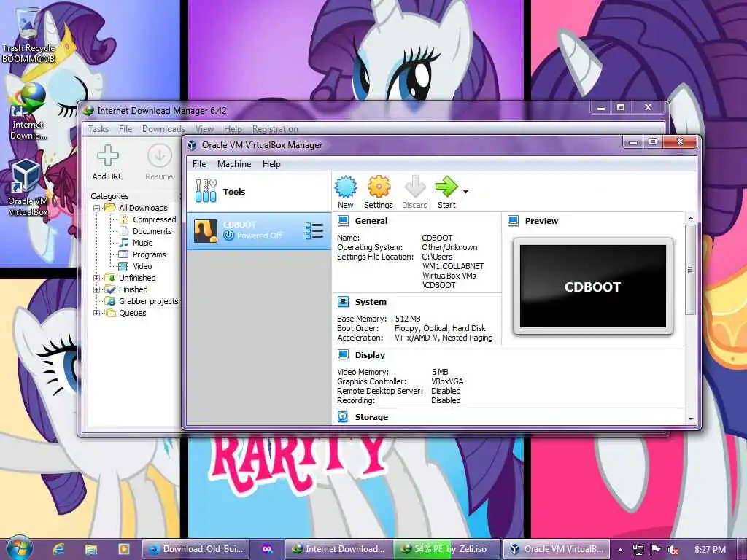Select the Documents category

tap(145, 231)
